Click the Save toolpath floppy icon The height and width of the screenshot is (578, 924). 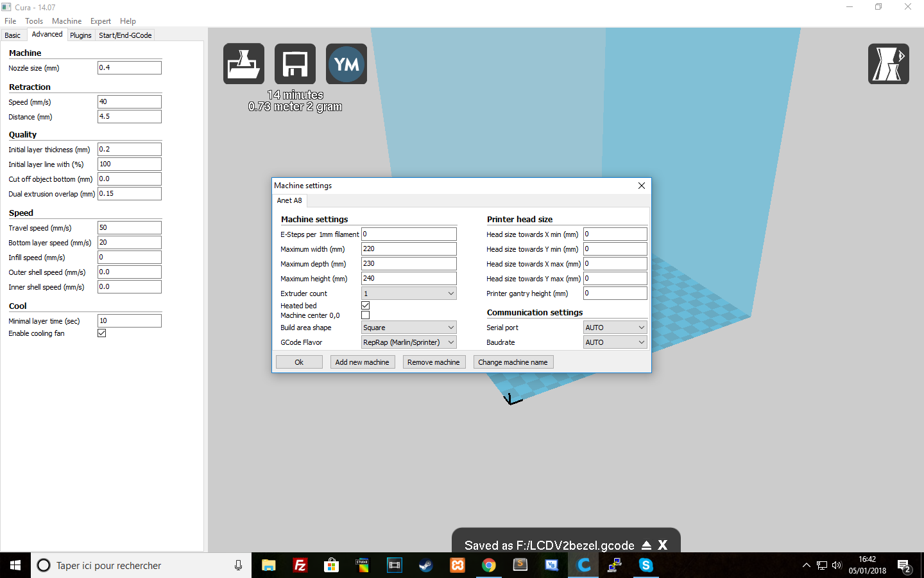tap(295, 64)
